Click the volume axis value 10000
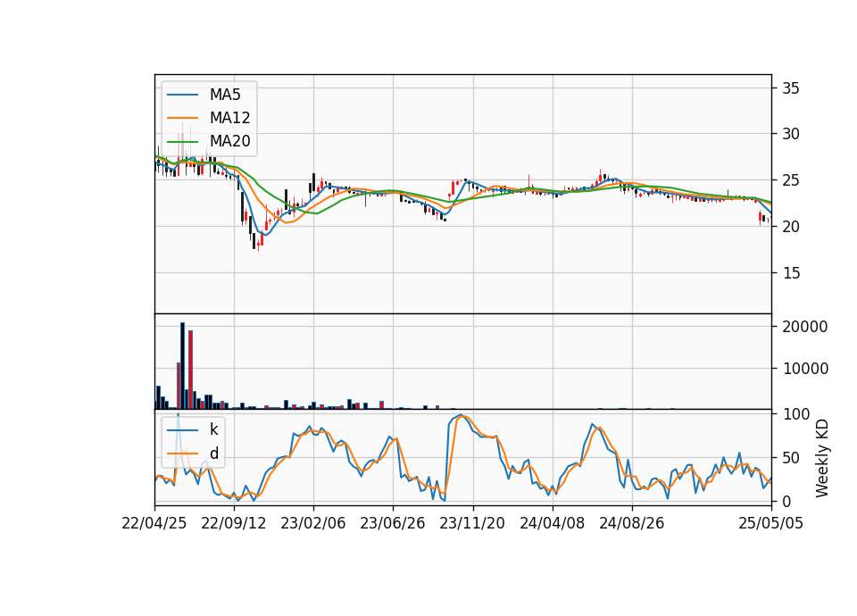 click(x=805, y=369)
